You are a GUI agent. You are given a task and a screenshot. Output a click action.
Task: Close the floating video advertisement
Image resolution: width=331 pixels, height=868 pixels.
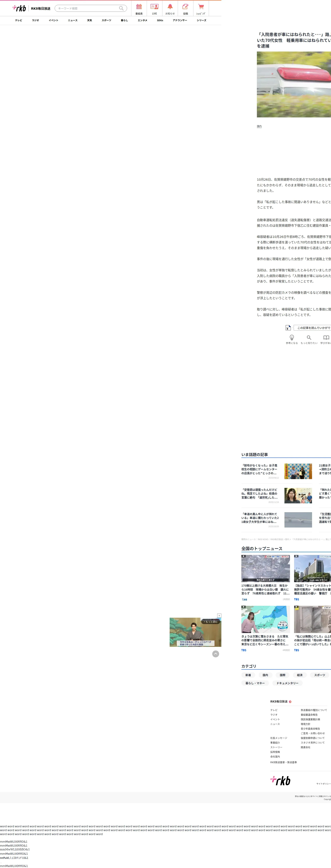pos(219,616)
